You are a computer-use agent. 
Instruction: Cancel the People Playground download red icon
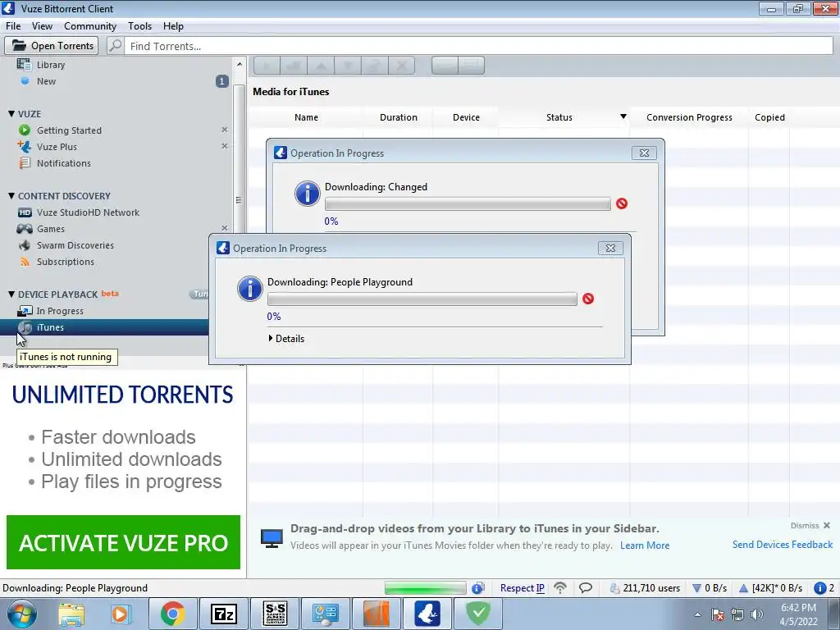588,299
